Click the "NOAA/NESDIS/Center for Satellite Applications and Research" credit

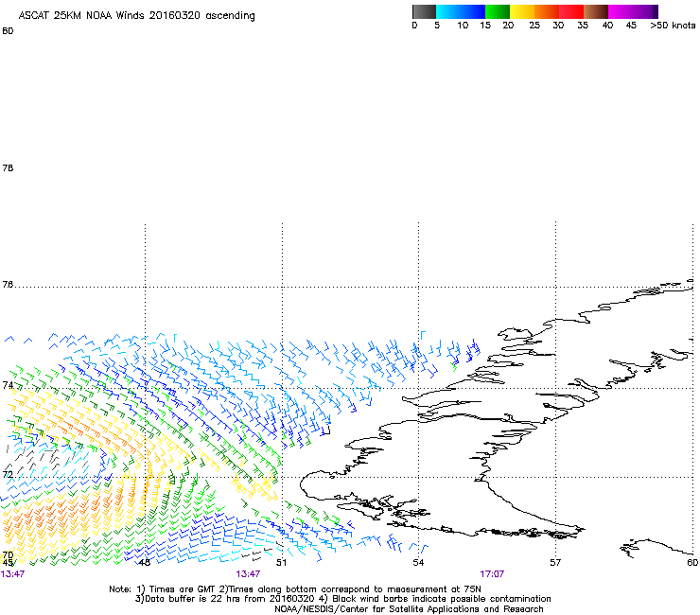[409, 609]
